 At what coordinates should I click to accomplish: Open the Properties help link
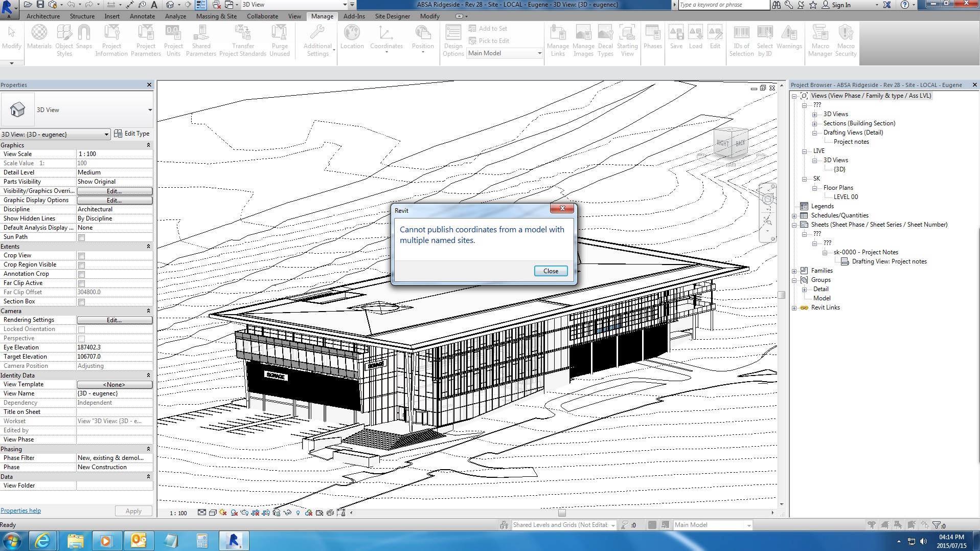pyautogui.click(x=20, y=511)
